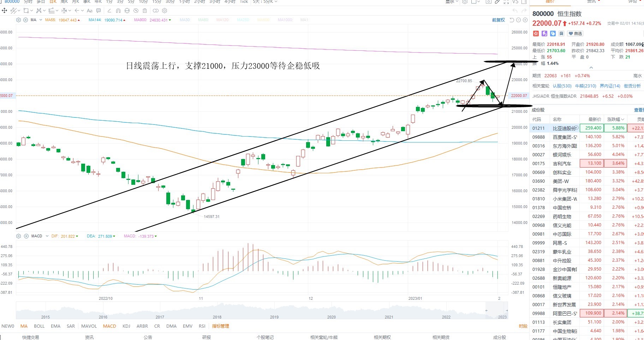
Task: Open 牛熊(2310) bull-bear certificates link
Action: (585, 86)
